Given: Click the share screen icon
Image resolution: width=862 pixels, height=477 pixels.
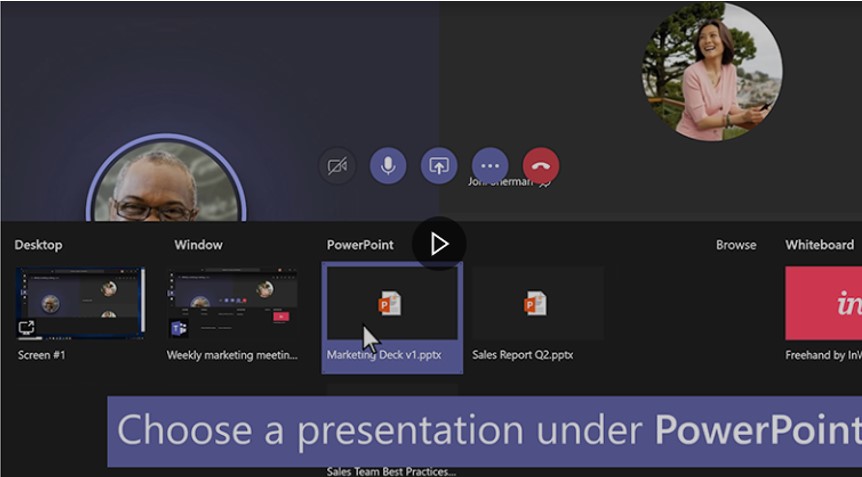Looking at the screenshot, I should click(439, 165).
